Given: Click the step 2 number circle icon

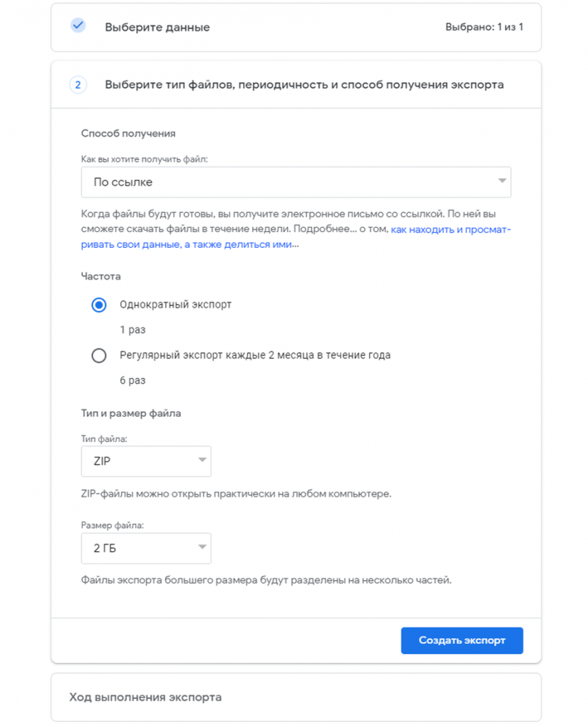Looking at the screenshot, I should pyautogui.click(x=78, y=85).
